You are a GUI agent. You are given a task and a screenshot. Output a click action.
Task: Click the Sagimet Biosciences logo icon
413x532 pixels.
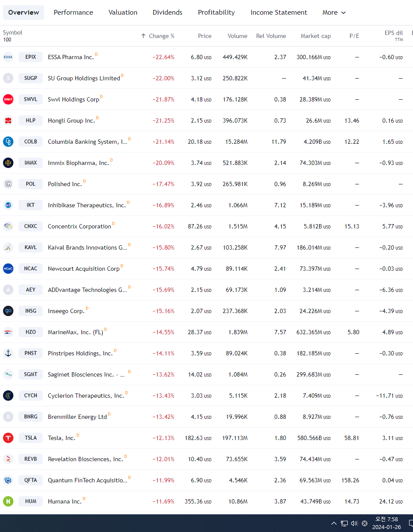[x=8, y=374]
